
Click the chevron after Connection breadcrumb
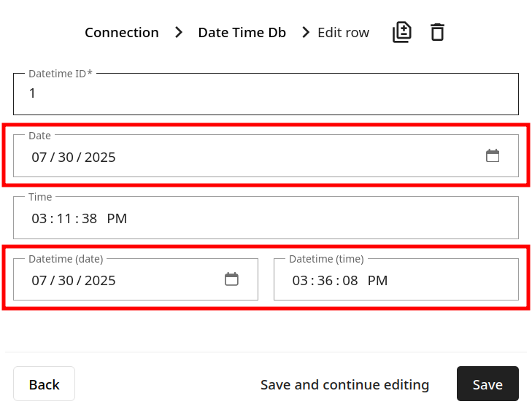tap(179, 33)
